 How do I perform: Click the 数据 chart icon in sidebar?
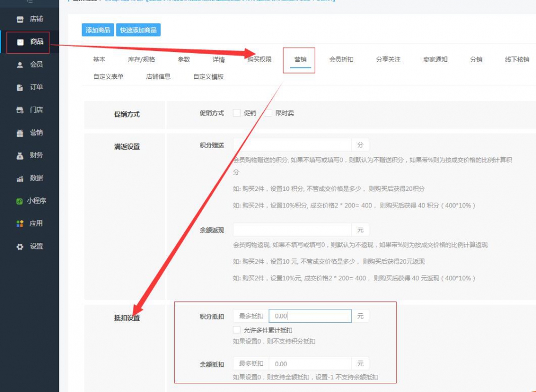click(x=20, y=179)
